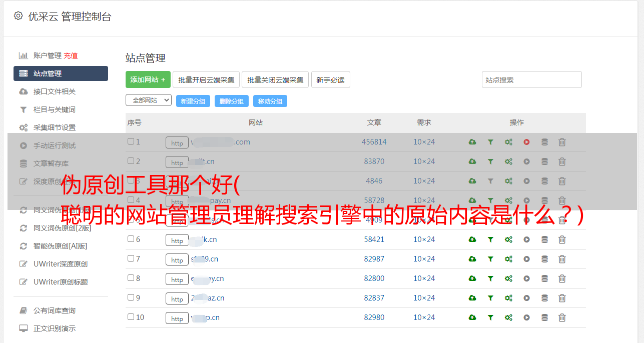Viewport: 644px width, 343px height.
Task: Click the red play icon in row 1
Action: 526,142
